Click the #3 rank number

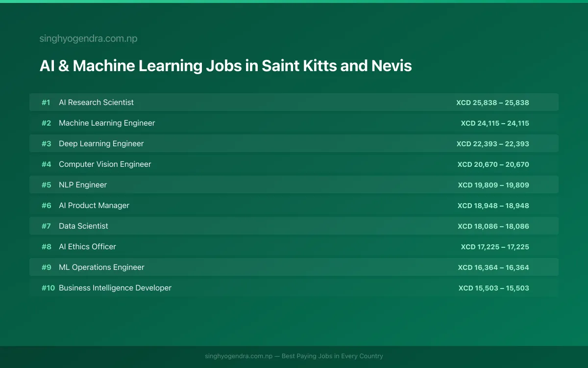(x=46, y=144)
